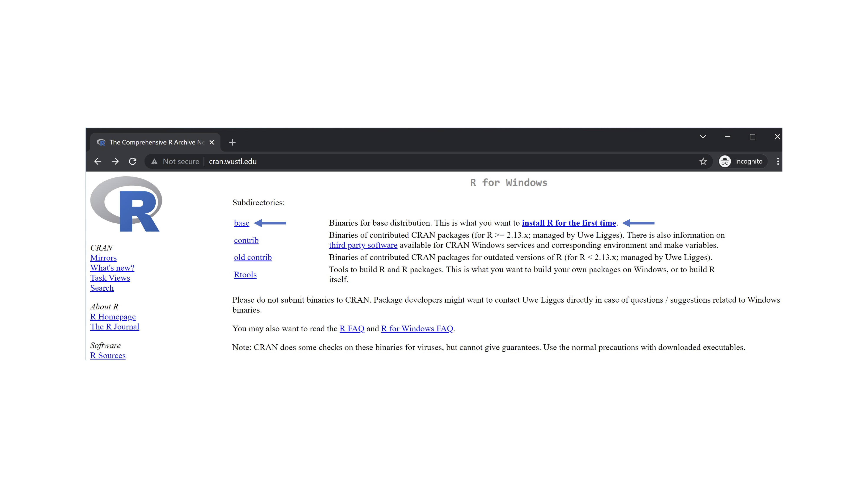Bookmark this page with star icon

click(x=703, y=161)
